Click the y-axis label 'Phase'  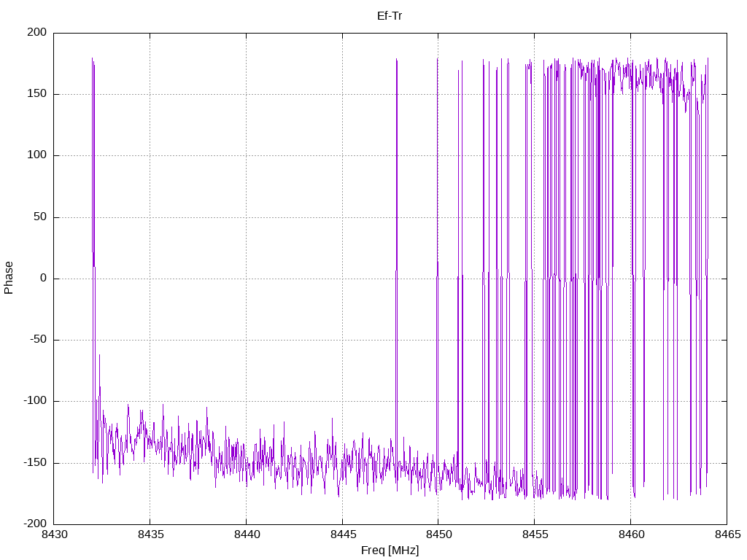pyautogui.click(x=9, y=278)
